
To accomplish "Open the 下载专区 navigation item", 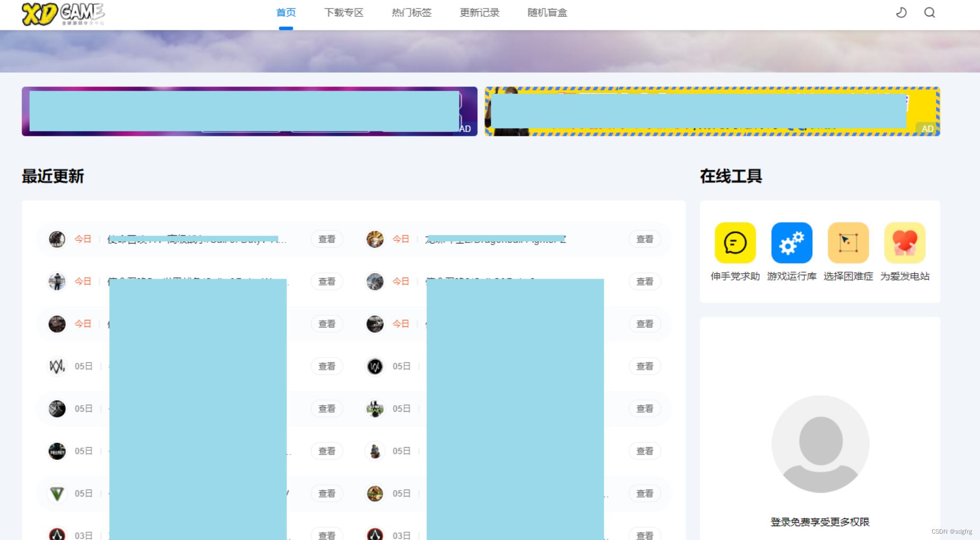I will click(344, 13).
